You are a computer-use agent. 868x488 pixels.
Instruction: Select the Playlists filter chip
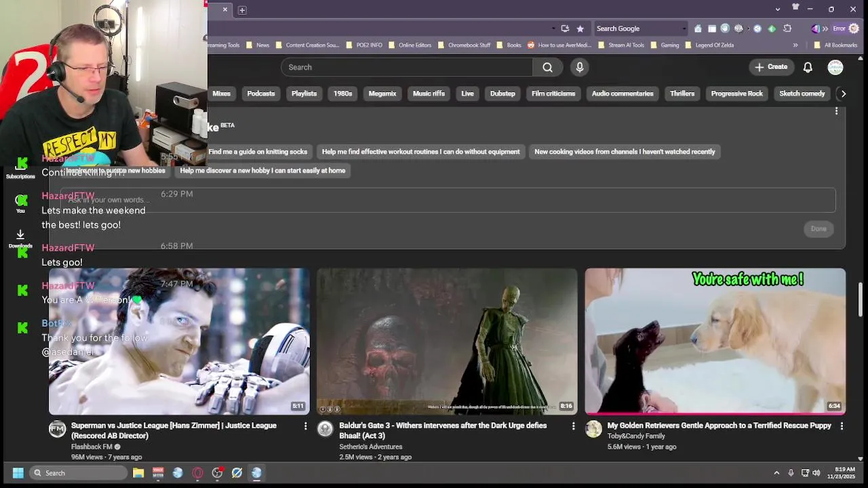(x=304, y=94)
